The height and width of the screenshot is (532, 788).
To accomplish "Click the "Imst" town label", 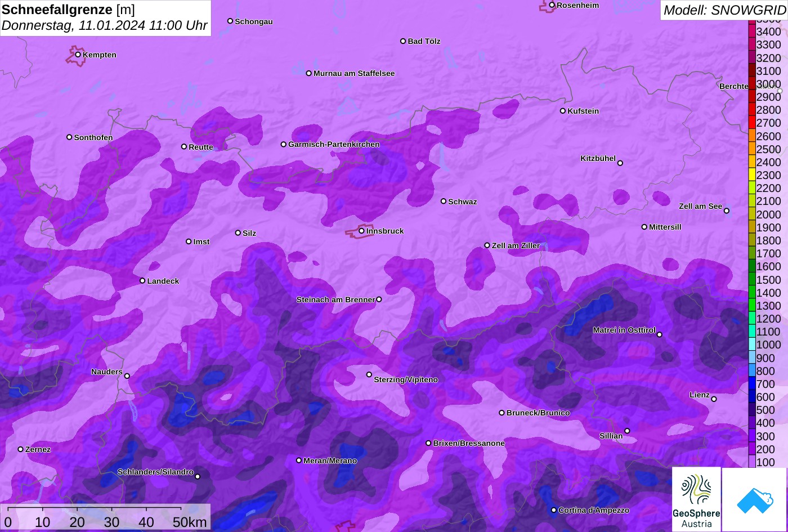I will 202,242.
